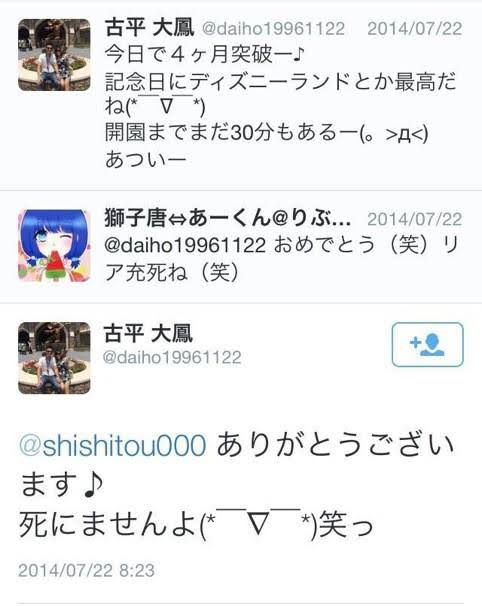Screen dimensions: 482x606
Task: Click the first tweet's 2014/07/22 date
Action: [415, 29]
